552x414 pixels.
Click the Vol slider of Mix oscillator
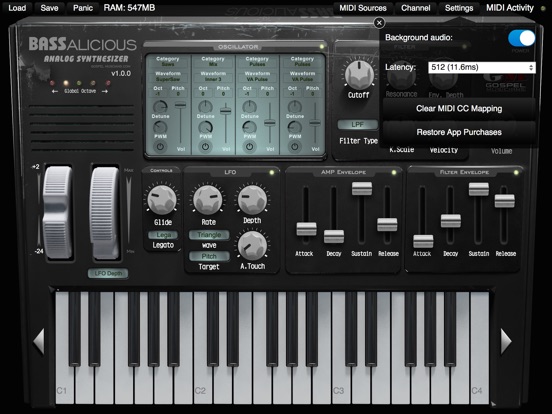click(x=226, y=111)
